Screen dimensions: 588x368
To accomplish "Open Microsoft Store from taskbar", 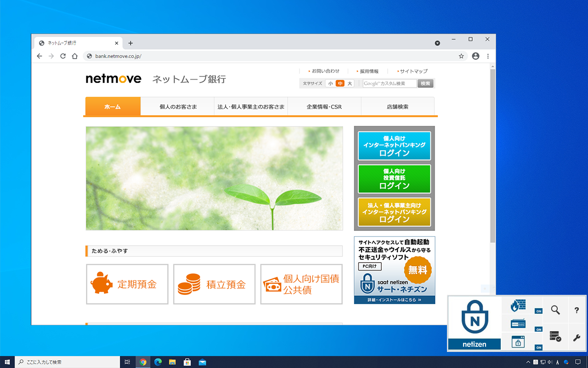I will [187, 362].
